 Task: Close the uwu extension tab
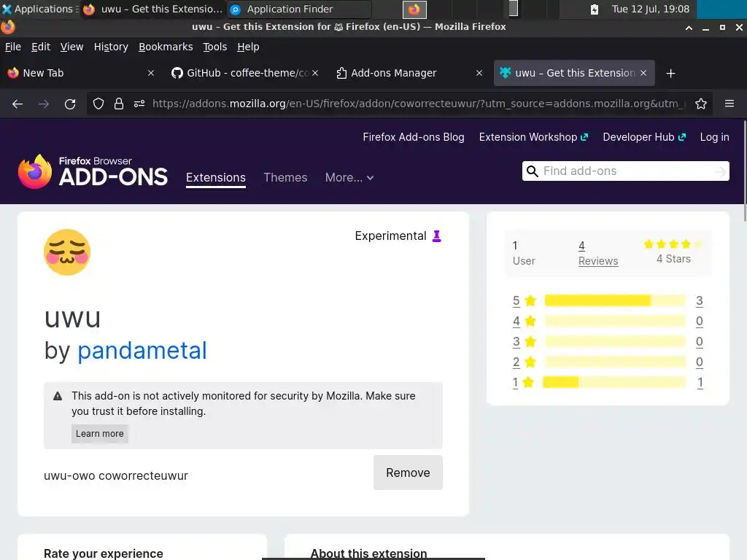tap(643, 73)
